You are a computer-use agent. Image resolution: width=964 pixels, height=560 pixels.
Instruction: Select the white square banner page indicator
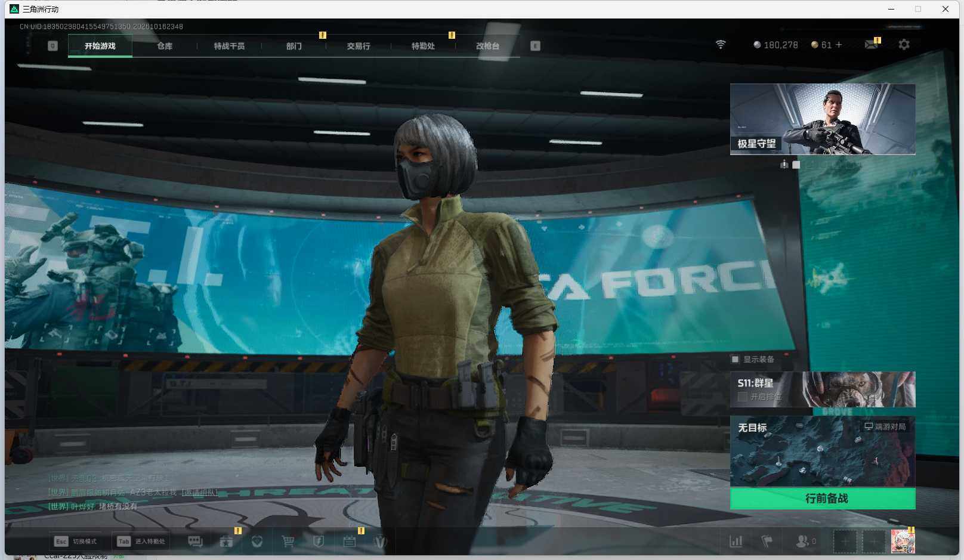click(x=796, y=165)
